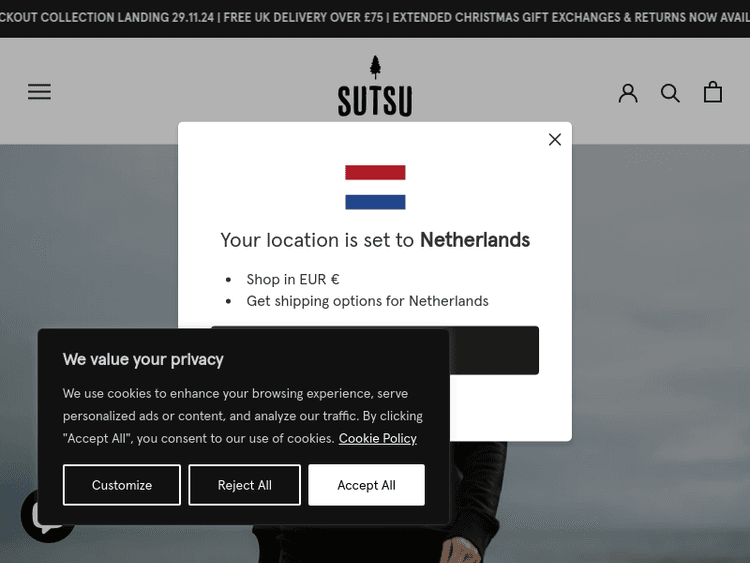Click the "Shop in EUR €" bullet

tap(293, 279)
